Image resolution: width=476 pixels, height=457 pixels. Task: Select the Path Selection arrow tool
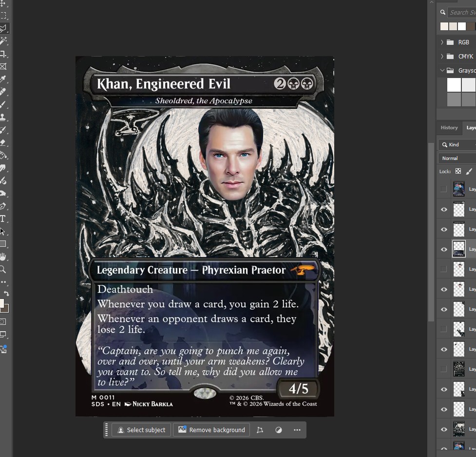point(3,232)
